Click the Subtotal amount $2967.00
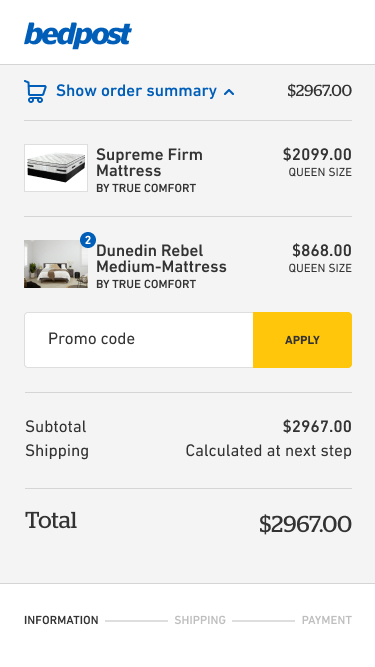 point(317,427)
